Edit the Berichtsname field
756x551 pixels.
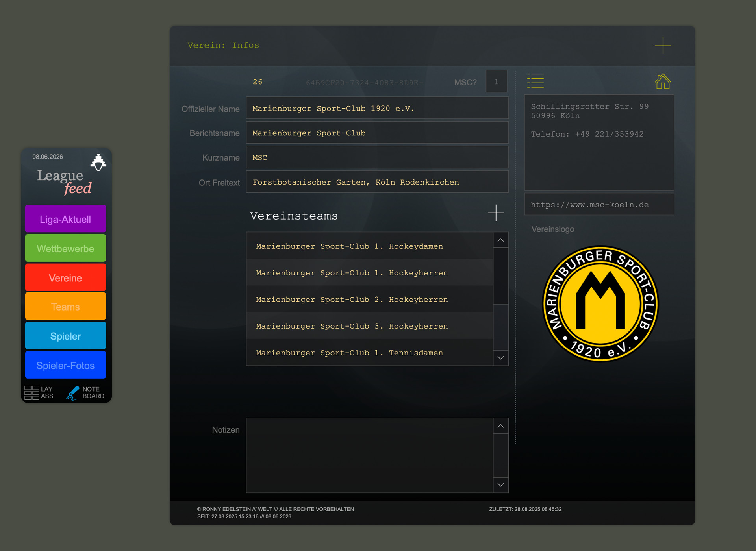(377, 133)
